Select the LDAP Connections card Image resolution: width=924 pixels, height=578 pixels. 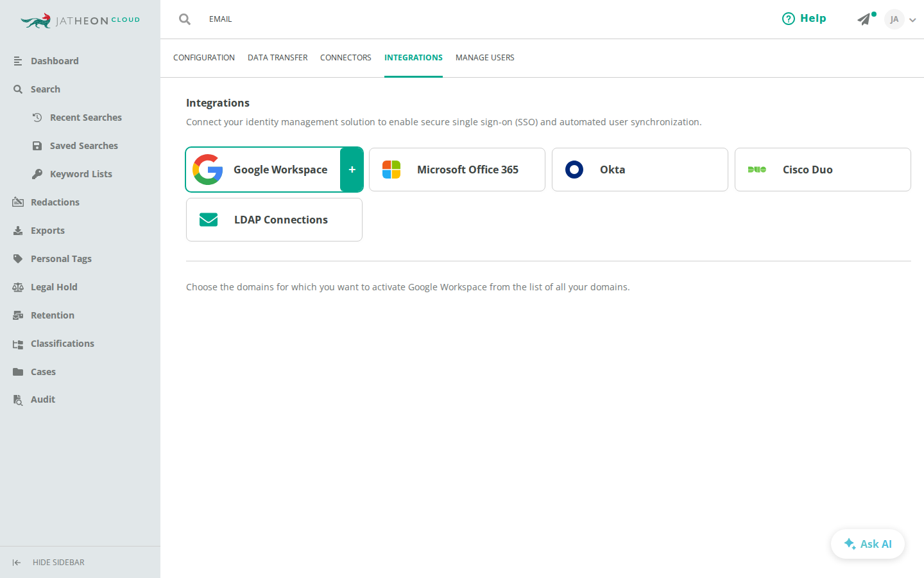coord(274,220)
